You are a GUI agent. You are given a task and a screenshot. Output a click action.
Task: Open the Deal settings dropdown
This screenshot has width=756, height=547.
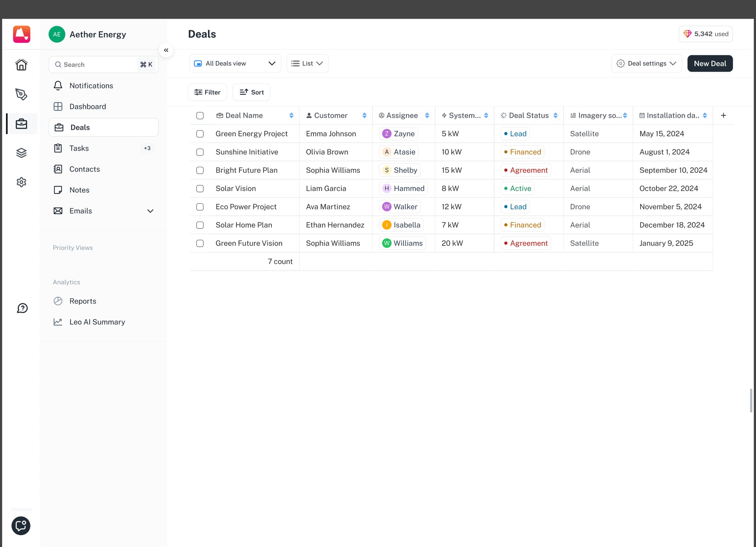tap(646, 63)
